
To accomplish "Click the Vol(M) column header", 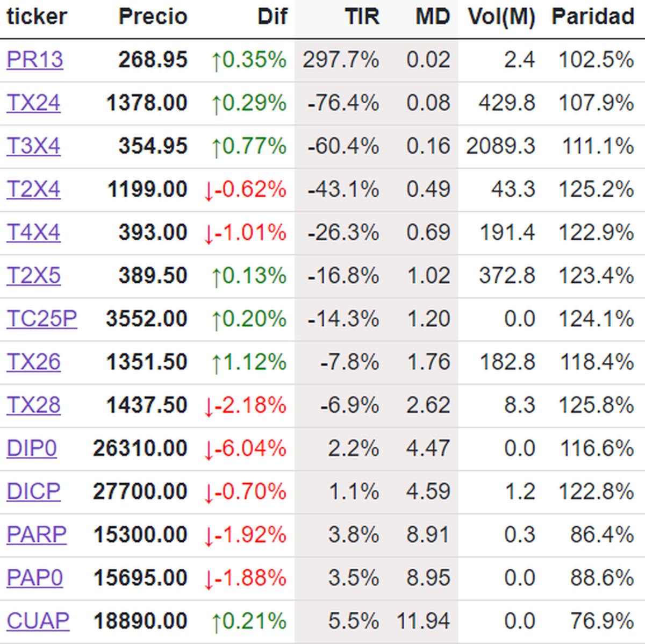I will 501,17.
